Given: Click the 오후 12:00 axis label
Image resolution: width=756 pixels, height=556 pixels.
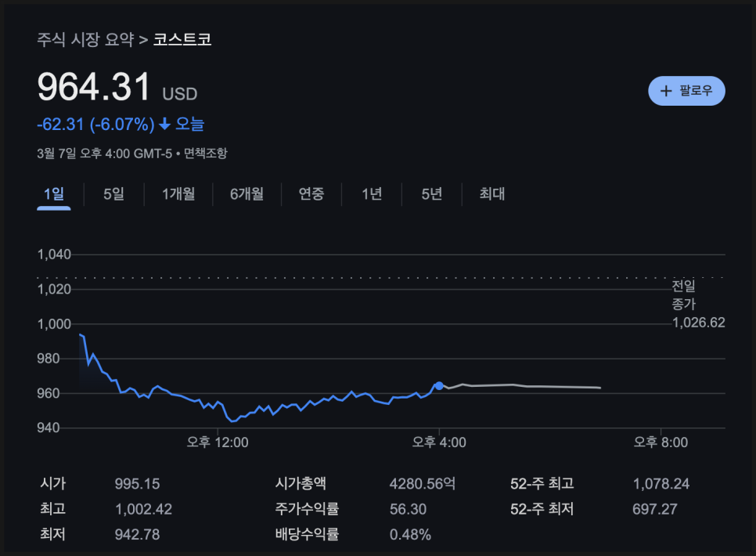Looking at the screenshot, I should (218, 442).
